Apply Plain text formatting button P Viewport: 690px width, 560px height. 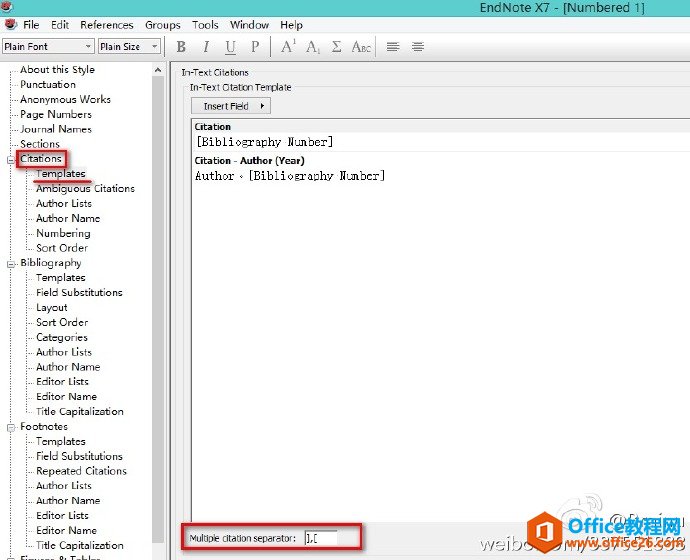coord(255,47)
